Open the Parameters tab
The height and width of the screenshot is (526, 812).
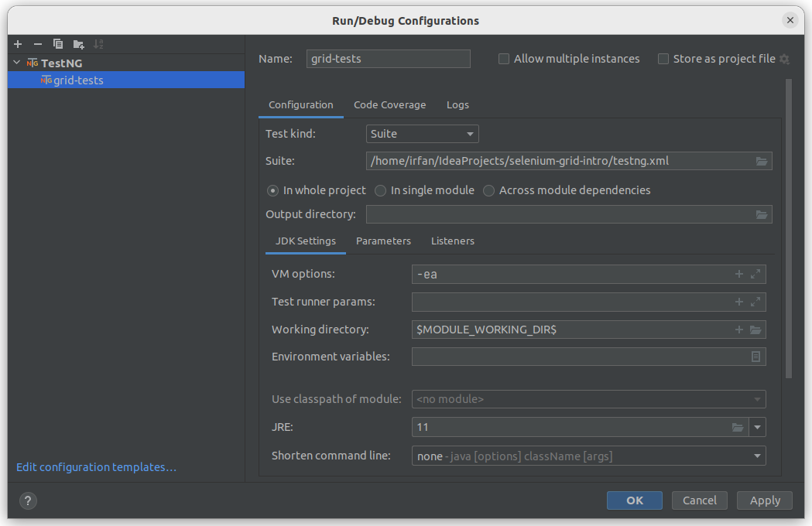tap(383, 241)
